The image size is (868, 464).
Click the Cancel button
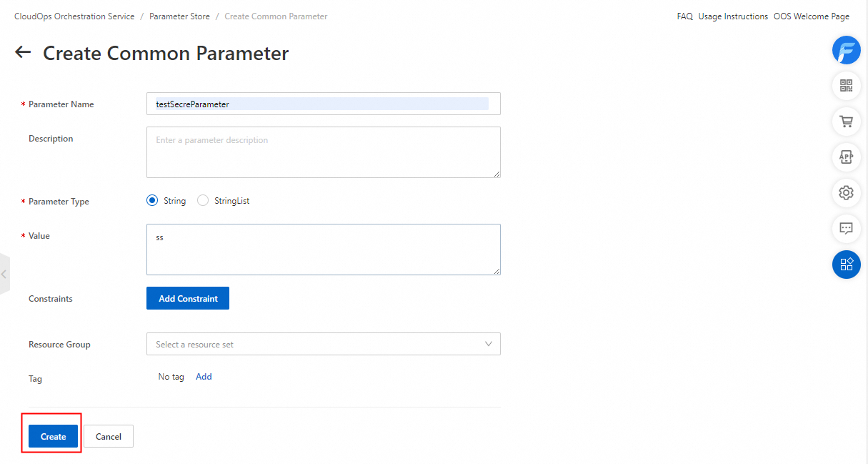[109, 436]
